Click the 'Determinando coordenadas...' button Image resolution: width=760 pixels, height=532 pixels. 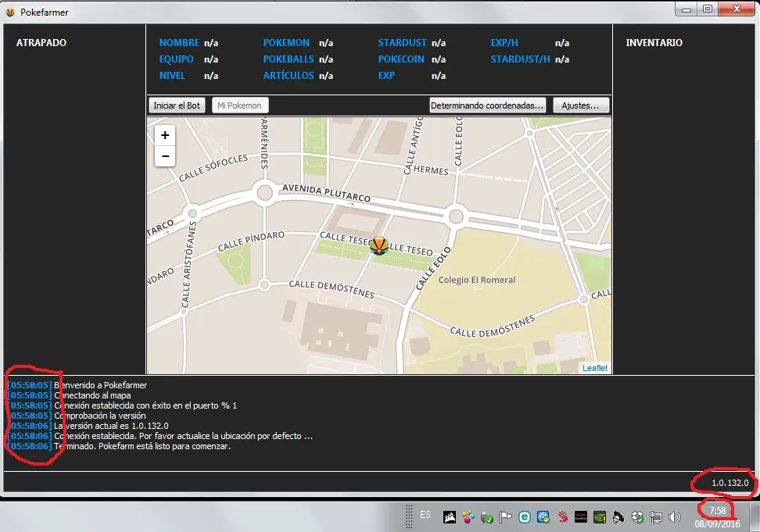(x=487, y=105)
